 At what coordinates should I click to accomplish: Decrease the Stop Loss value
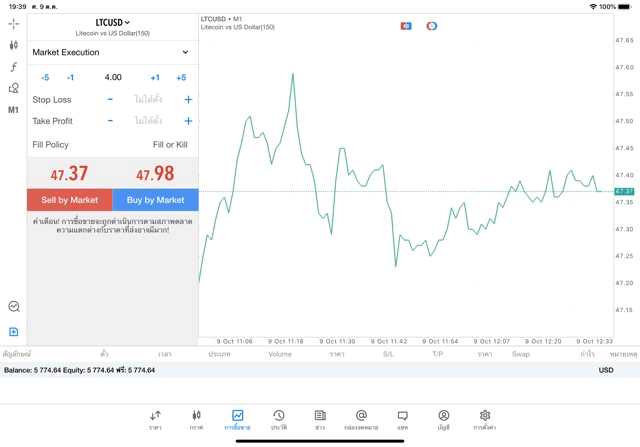(110, 99)
